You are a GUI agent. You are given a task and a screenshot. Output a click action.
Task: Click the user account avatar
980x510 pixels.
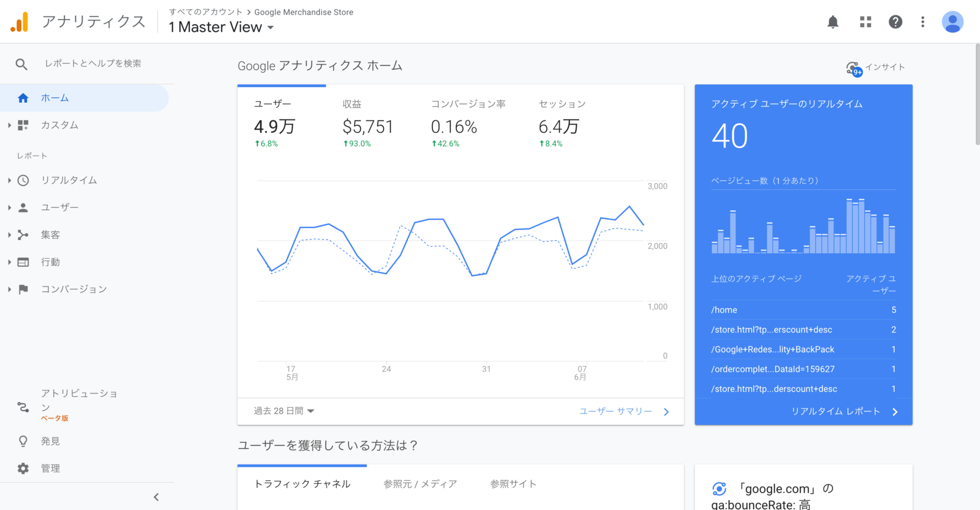[952, 22]
